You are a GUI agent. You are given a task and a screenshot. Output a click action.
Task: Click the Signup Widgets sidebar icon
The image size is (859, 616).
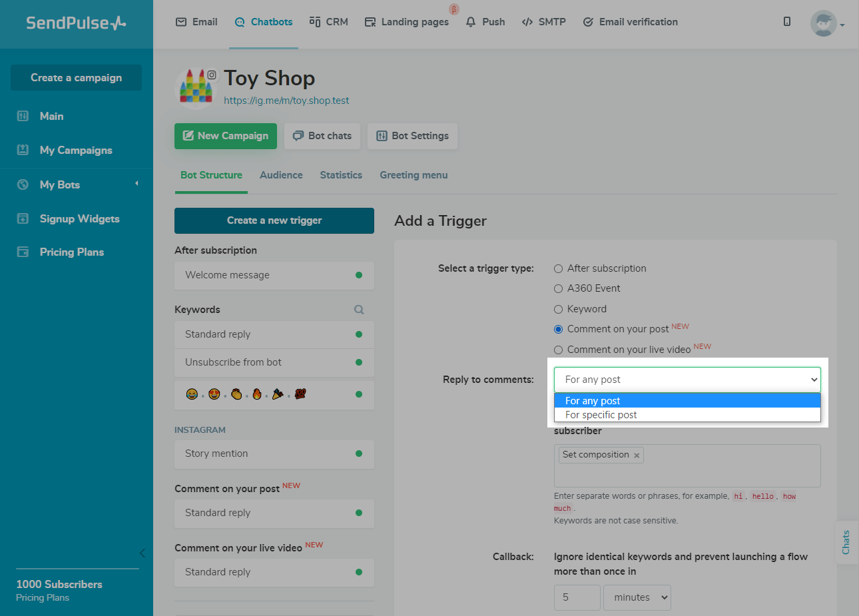(23, 218)
